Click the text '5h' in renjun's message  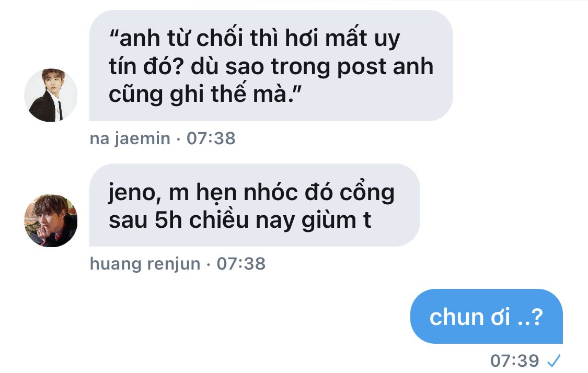tap(168, 220)
